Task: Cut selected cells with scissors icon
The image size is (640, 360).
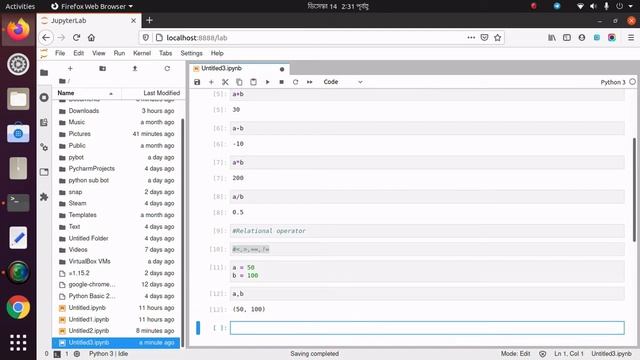Action: pos(225,82)
